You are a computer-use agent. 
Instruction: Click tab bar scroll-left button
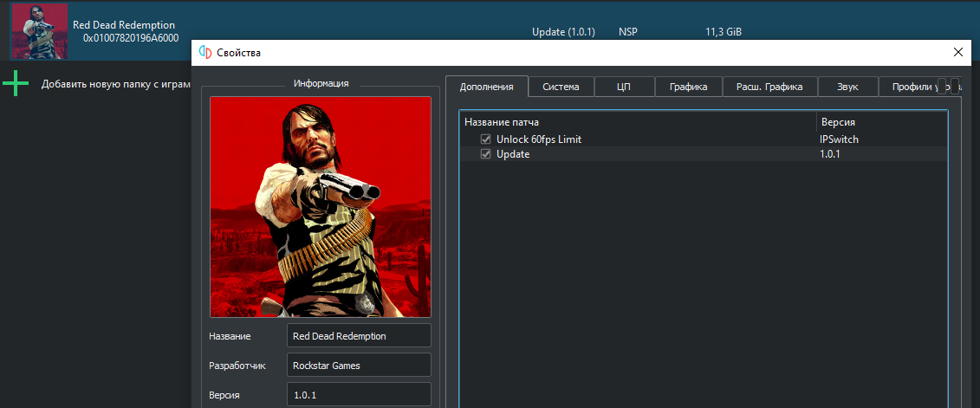tap(943, 86)
